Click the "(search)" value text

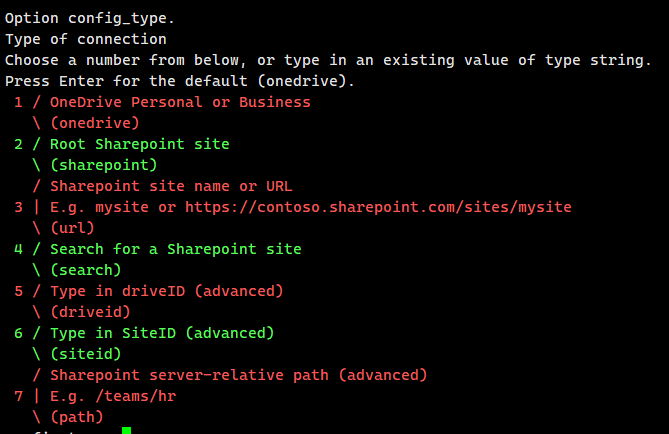coord(85,270)
